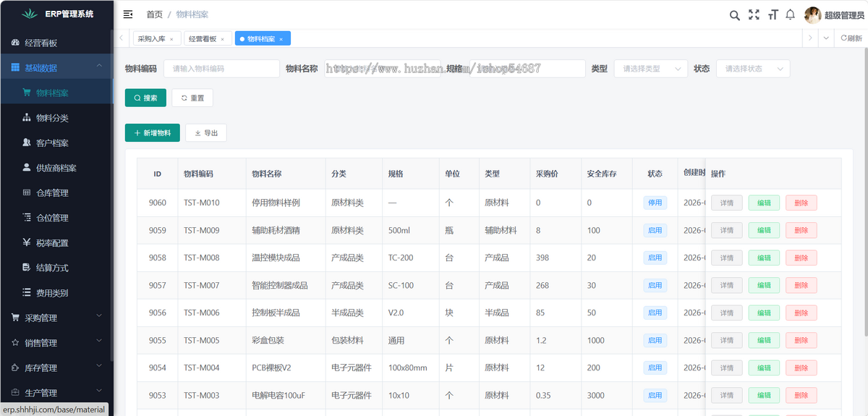Image resolution: width=868 pixels, height=416 pixels.
Task: Edit the 电解电容100uF row
Action: (764, 395)
